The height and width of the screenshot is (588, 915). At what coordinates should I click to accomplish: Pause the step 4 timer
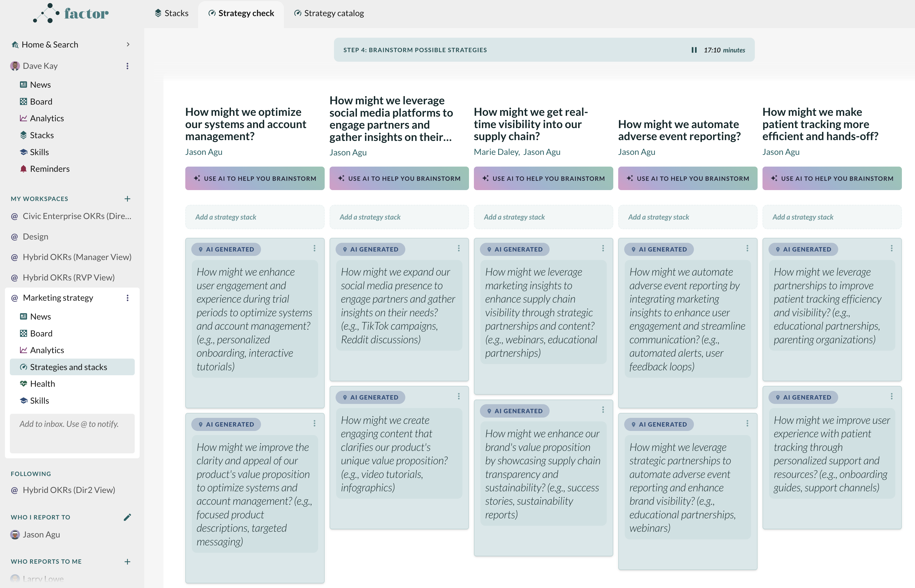click(694, 50)
